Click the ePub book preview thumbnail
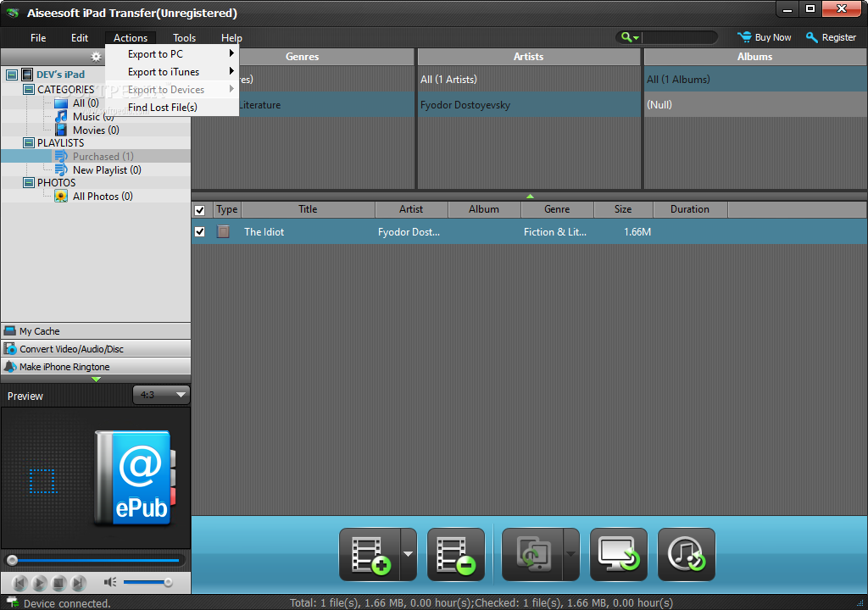Image resolution: width=868 pixels, height=610 pixels. (135, 478)
